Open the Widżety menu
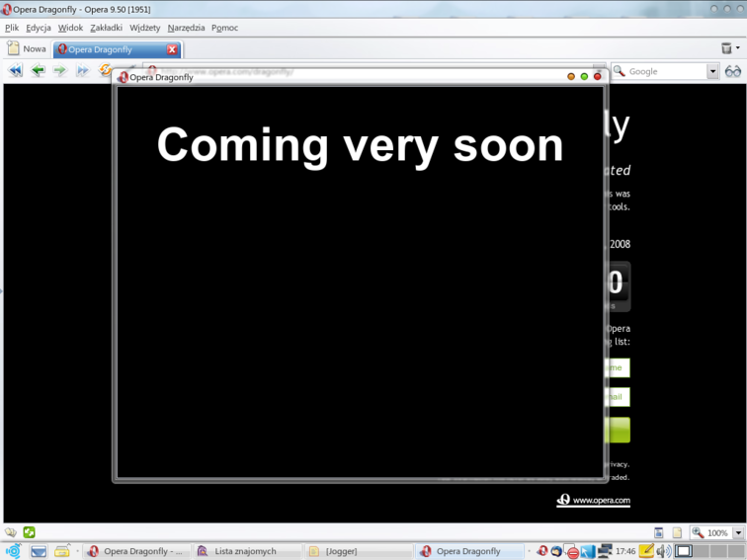This screenshot has height=560, width=747. (x=145, y=28)
